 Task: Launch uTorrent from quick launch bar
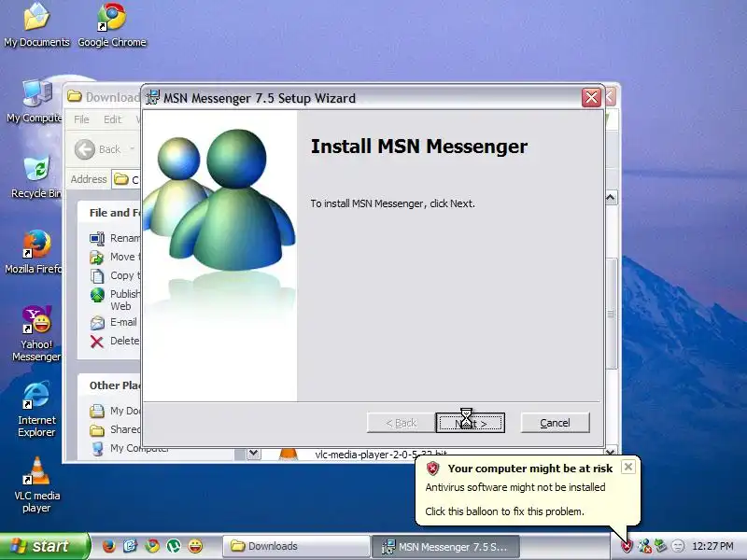click(x=174, y=546)
